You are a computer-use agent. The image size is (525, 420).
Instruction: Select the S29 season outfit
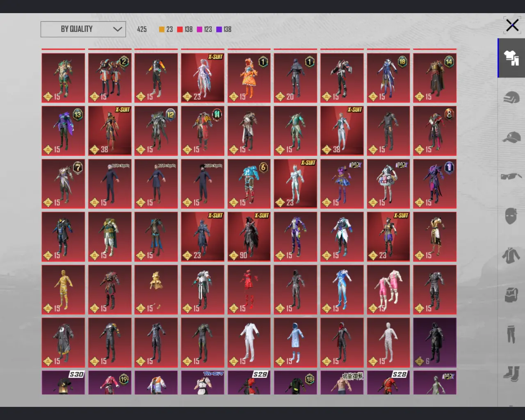pyautogui.click(x=249, y=383)
